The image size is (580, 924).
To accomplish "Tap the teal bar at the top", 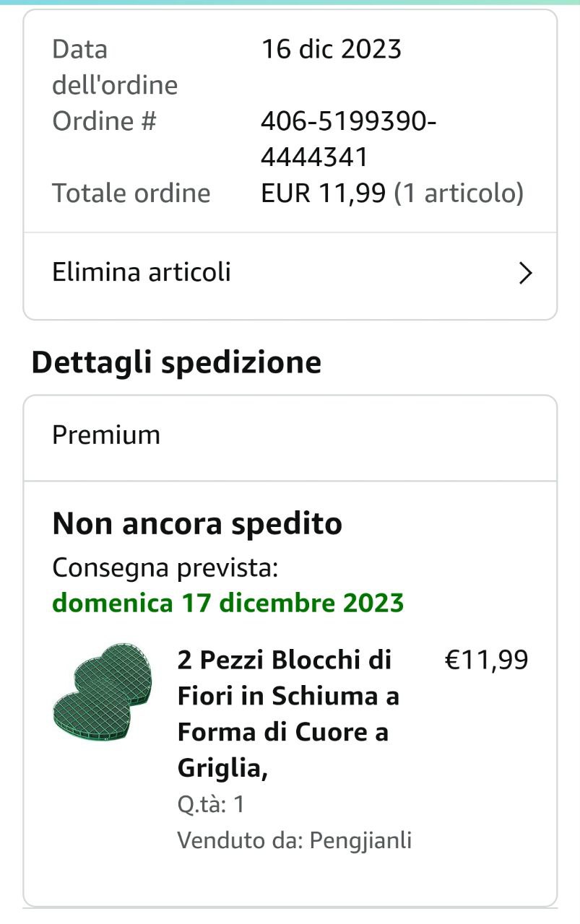I will coord(290,3).
